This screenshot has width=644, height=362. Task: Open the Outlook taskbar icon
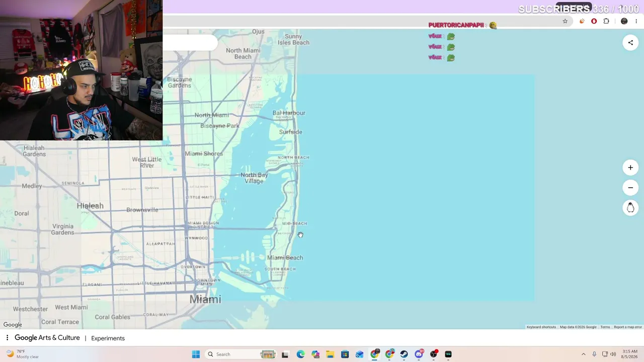360,354
